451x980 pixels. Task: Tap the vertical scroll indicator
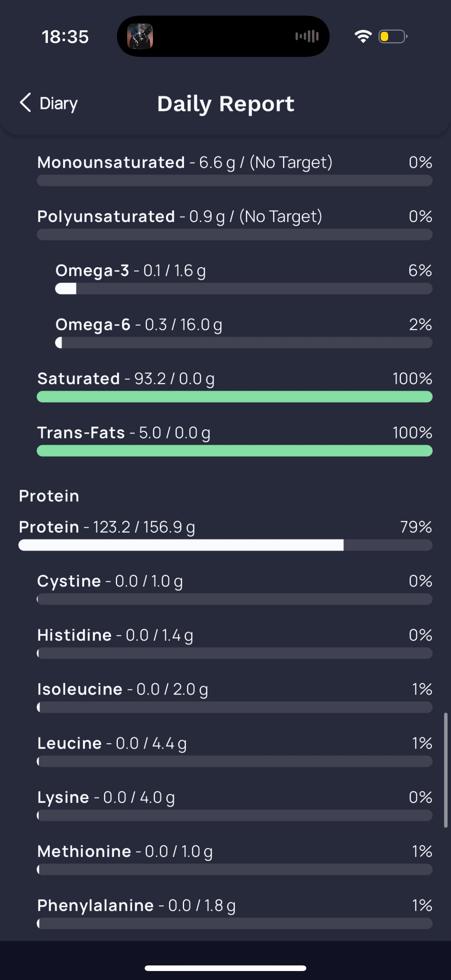(446, 770)
